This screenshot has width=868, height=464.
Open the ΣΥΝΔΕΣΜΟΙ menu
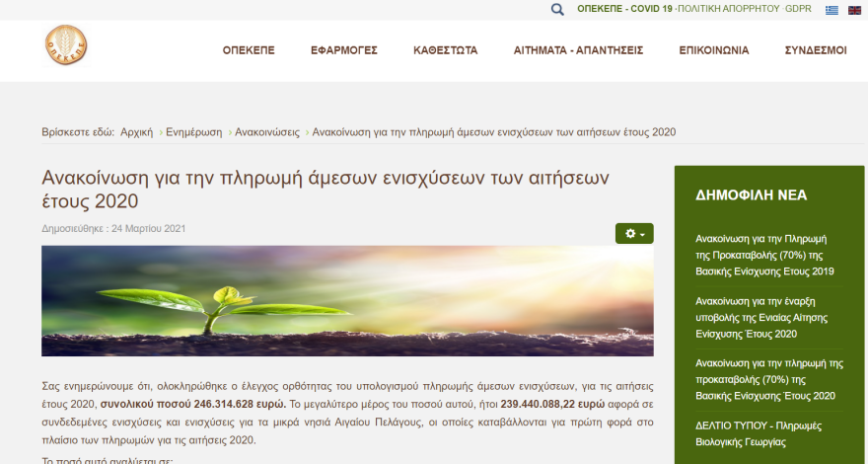(x=815, y=50)
